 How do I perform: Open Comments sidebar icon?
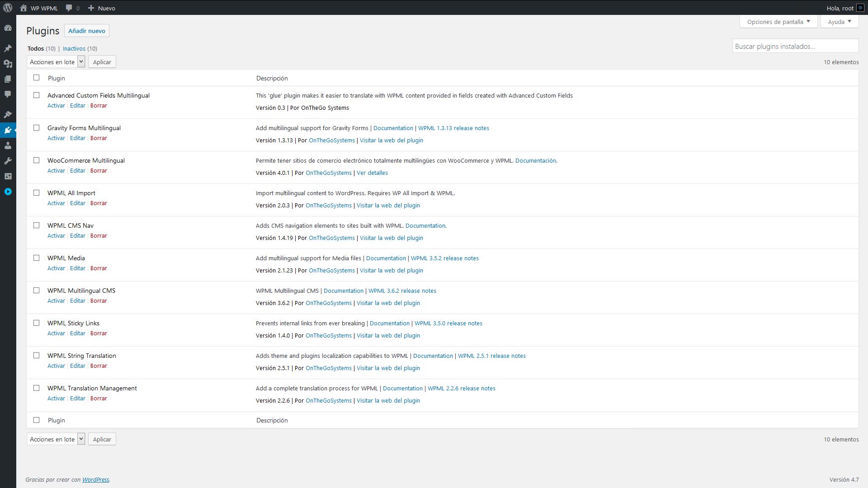coord(8,94)
